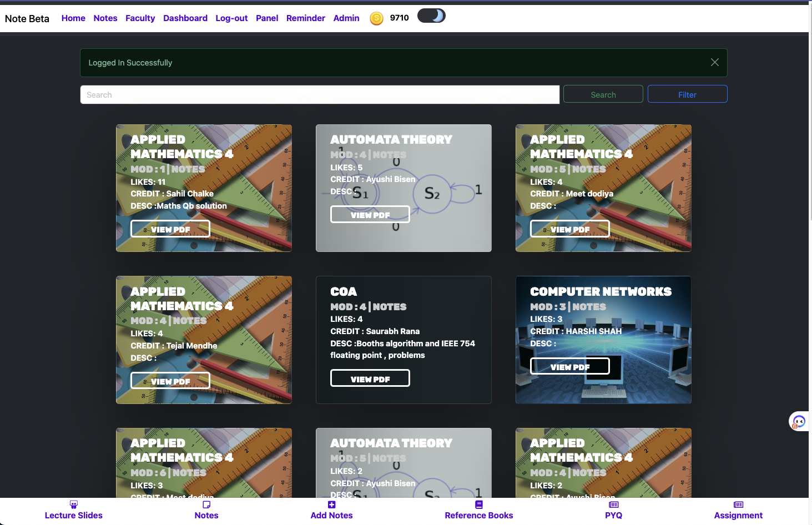Viewport: 812px width, 525px height.
Task: Click the Lecture Slides label
Action: (74, 516)
